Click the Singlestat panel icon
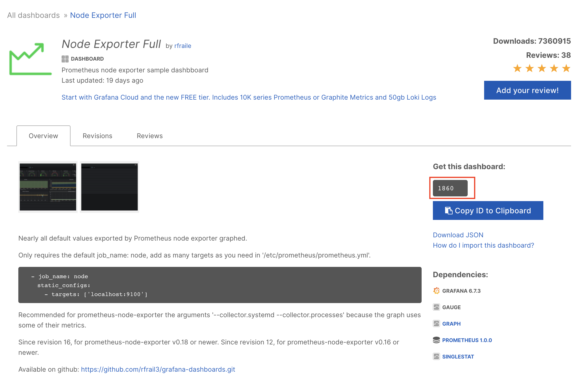 click(436, 356)
